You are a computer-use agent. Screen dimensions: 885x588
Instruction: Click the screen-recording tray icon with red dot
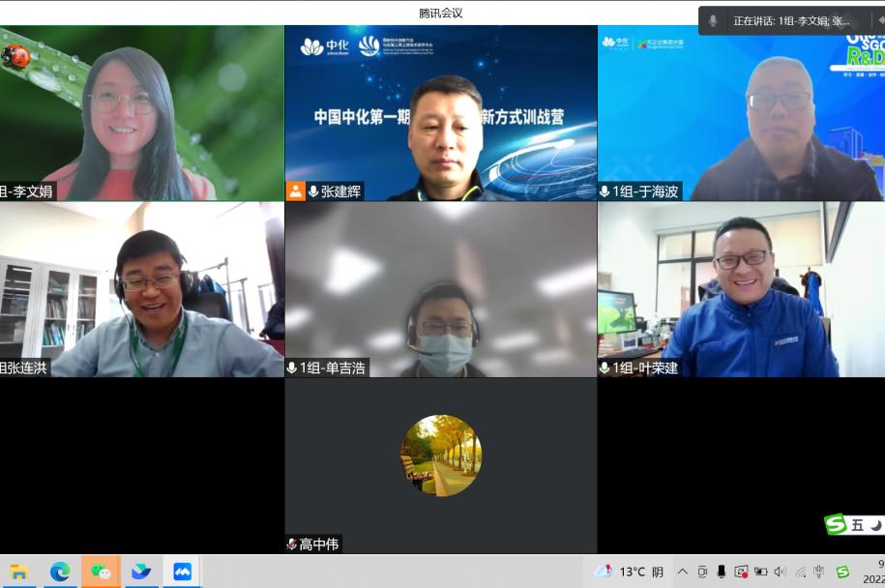click(742, 572)
